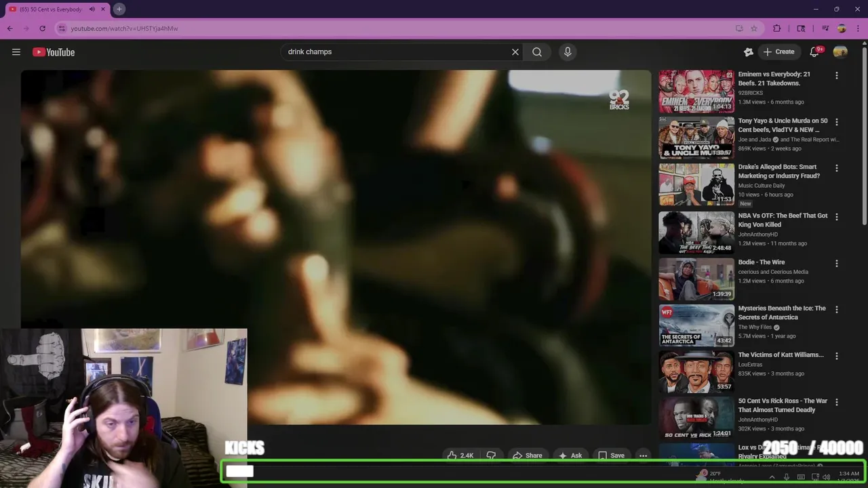Visit the Music Culture Daily channel
The width and height of the screenshot is (868, 488).
pyautogui.click(x=762, y=186)
